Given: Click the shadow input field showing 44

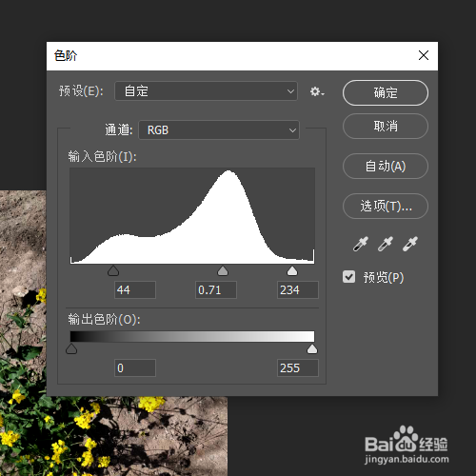Looking at the screenshot, I should 135,289.
